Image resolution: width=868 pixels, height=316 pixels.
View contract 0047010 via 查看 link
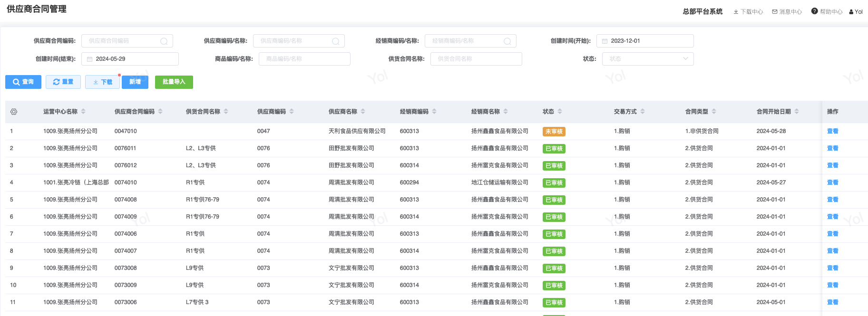click(x=832, y=131)
